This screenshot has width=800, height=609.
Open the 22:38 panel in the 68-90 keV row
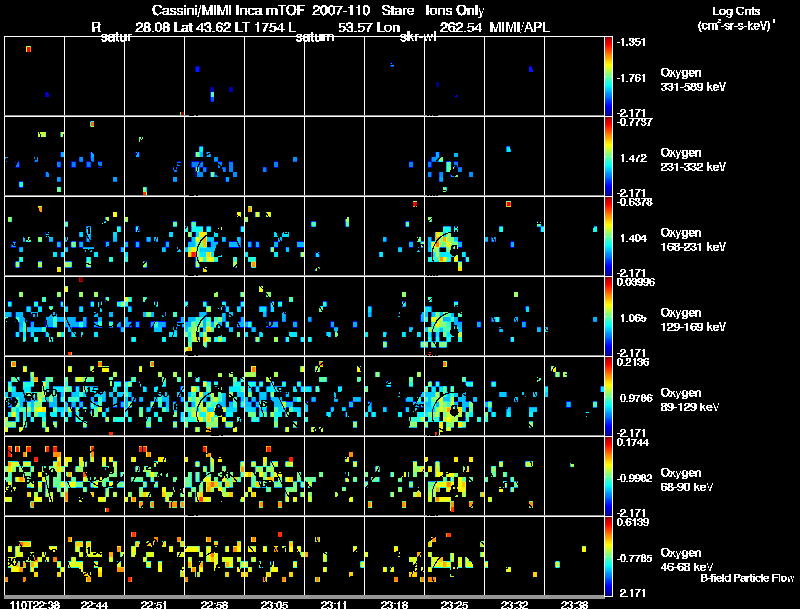[x=34, y=476]
